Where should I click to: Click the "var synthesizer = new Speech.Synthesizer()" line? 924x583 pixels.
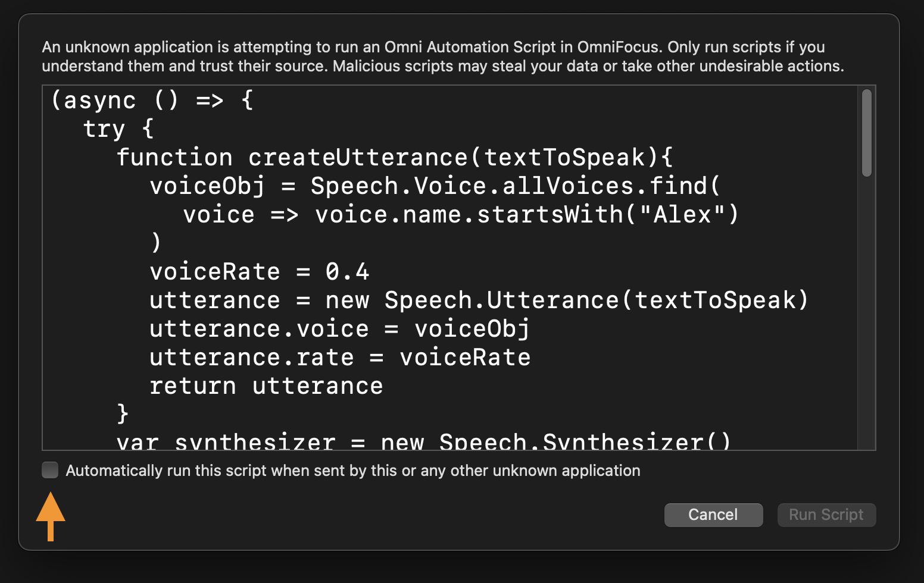[423, 441]
